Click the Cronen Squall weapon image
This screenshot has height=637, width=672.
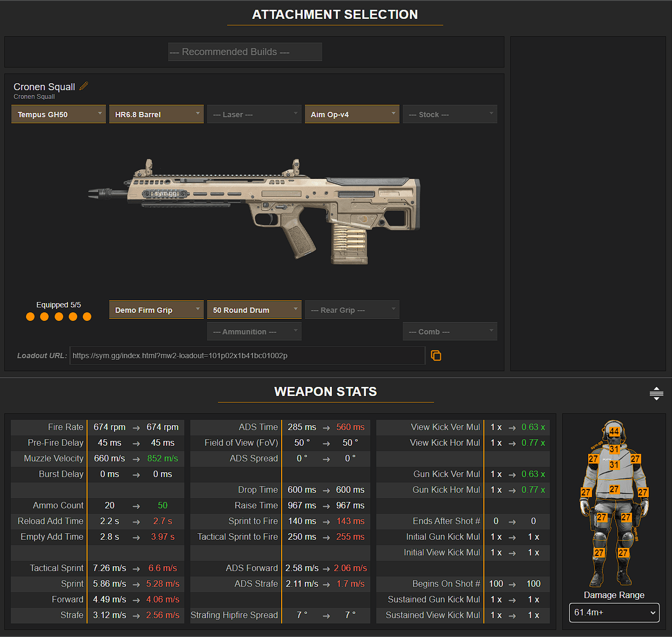pos(254,212)
